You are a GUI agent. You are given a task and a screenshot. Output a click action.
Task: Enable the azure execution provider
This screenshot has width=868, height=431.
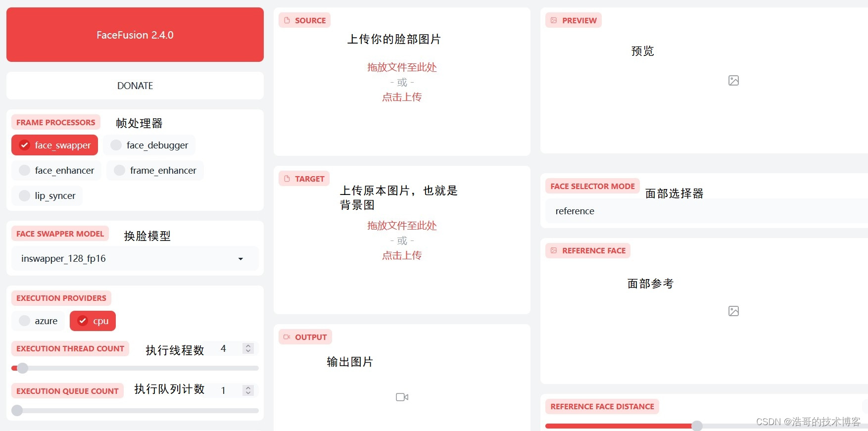(x=38, y=321)
